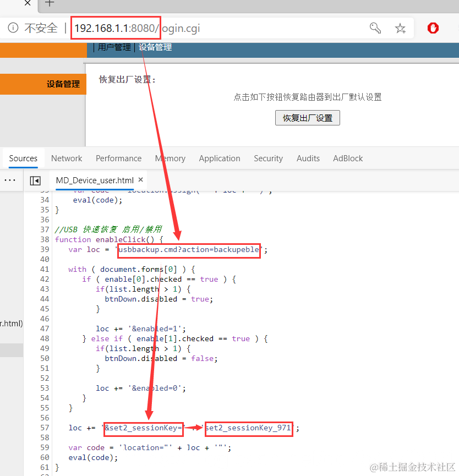Viewport: 459px width, 476px height.
Task: Open the three-dots more options in Sources
Action: (x=10, y=180)
